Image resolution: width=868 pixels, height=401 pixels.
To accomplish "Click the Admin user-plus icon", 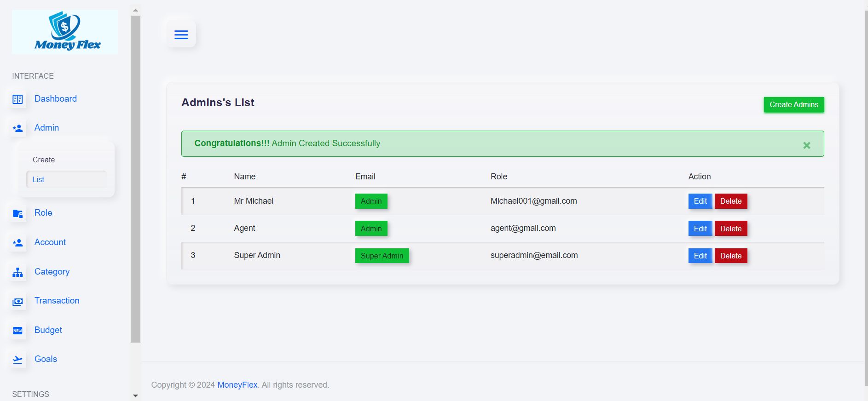I will (18, 128).
